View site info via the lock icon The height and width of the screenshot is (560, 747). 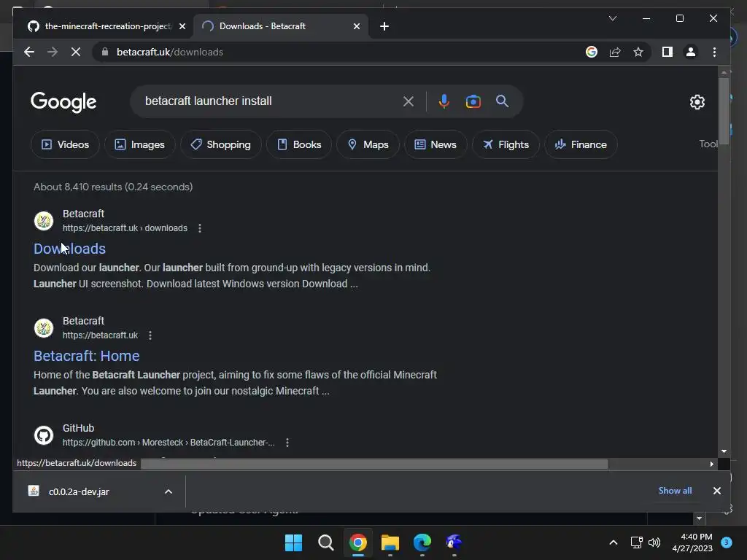pyautogui.click(x=105, y=52)
